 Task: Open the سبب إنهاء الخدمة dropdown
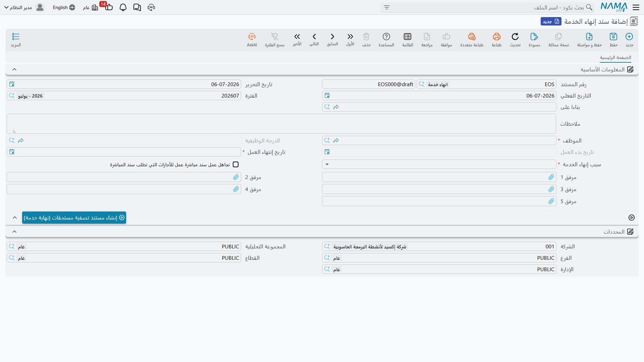click(x=439, y=164)
